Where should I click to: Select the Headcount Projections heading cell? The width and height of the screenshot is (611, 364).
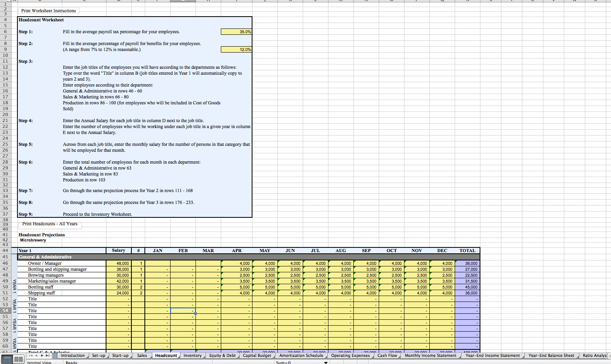point(42,235)
